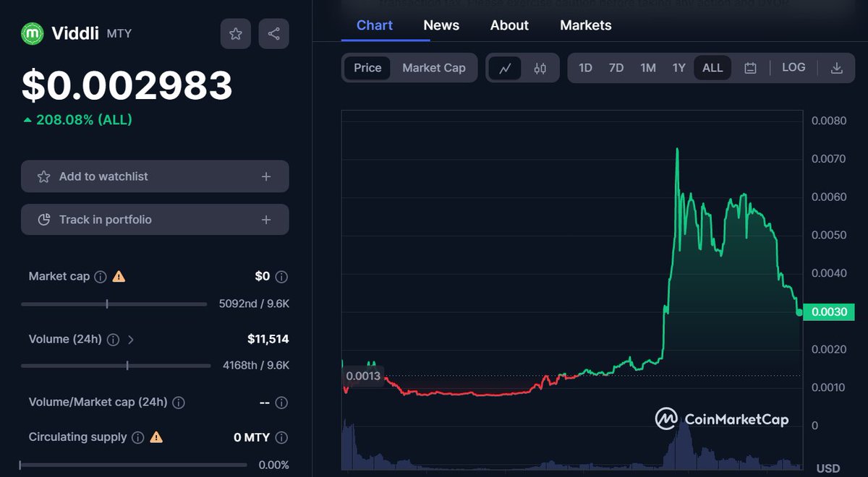Star Viddli as a favorite
The width and height of the screenshot is (868, 477).
pos(236,34)
